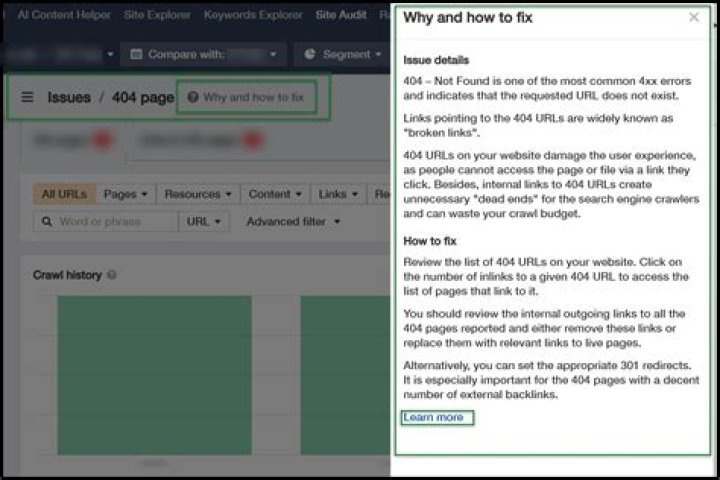Close the Why and how to fix panel
Screen dimensions: 720x480
pos(694,17)
